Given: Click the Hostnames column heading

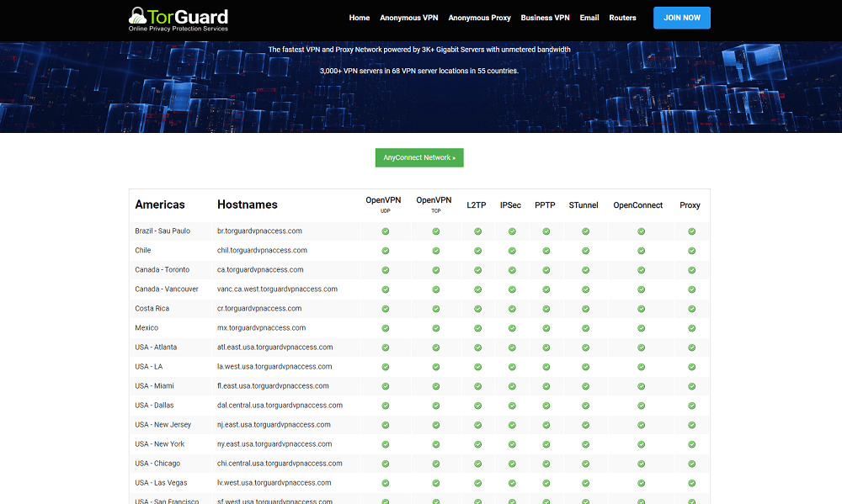Looking at the screenshot, I should tap(247, 204).
